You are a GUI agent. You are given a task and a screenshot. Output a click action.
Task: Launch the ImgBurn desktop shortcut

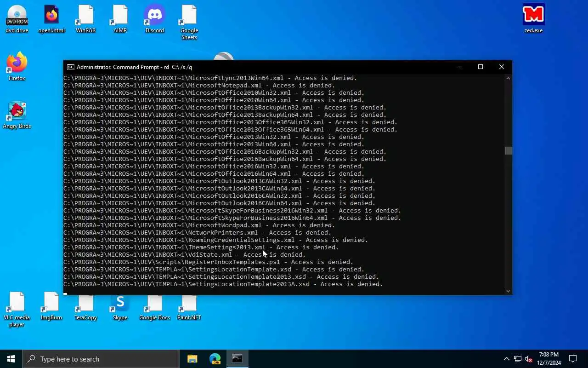[51, 306]
